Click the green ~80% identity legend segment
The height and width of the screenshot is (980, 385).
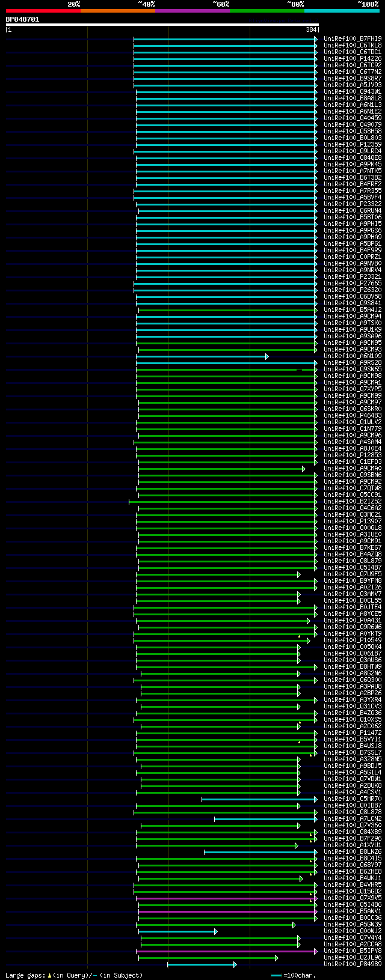pos(266,10)
